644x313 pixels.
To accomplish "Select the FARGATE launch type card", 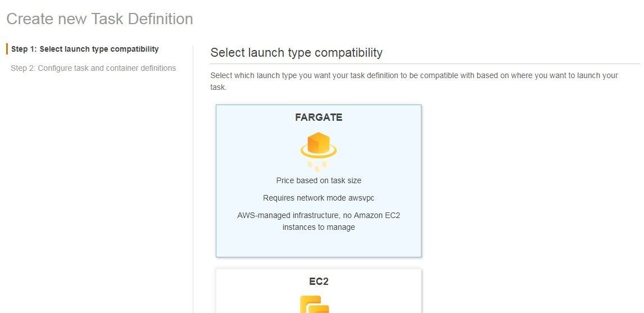I will [x=319, y=181].
